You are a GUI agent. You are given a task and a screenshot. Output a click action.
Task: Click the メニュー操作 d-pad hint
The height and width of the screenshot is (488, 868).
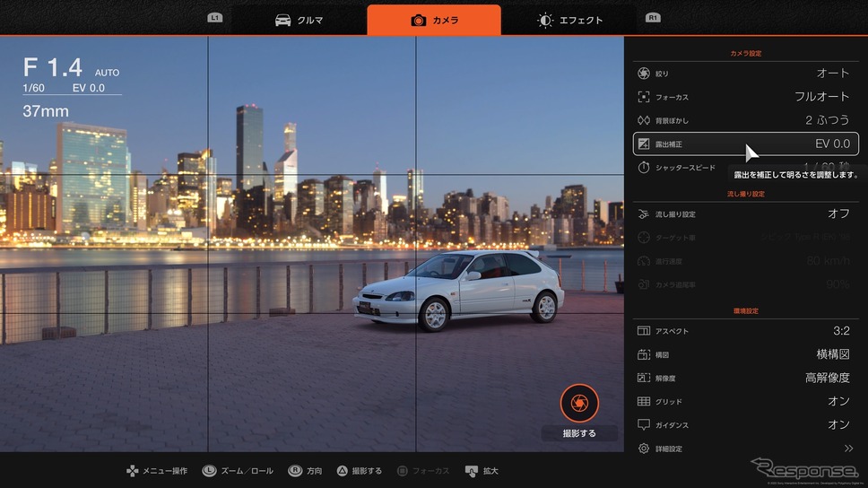point(157,471)
